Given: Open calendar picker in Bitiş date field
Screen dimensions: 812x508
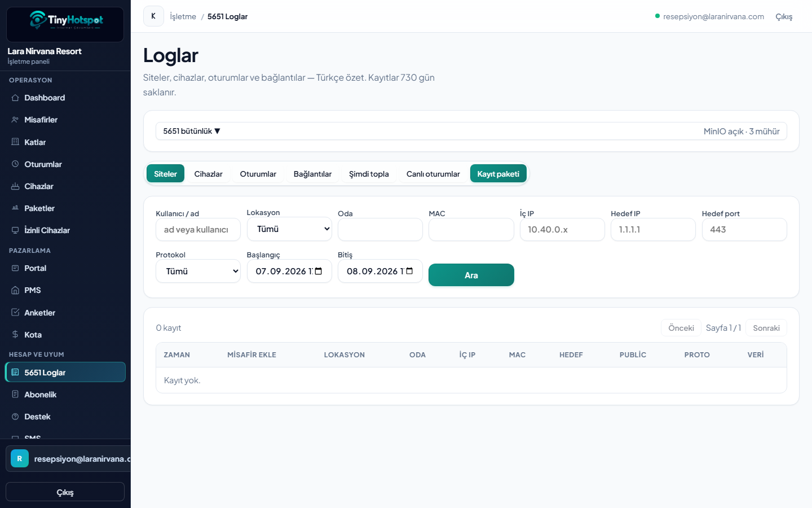Looking at the screenshot, I should 409,271.
